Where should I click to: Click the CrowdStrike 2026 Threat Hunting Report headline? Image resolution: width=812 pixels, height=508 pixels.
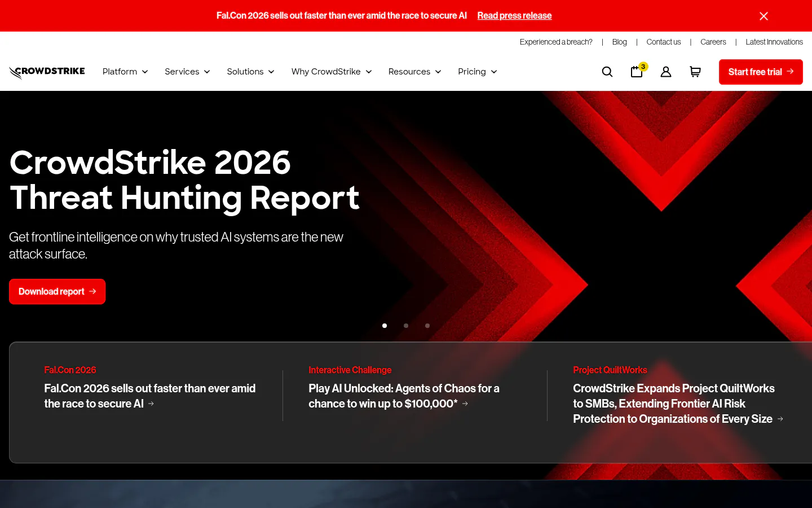click(184, 181)
